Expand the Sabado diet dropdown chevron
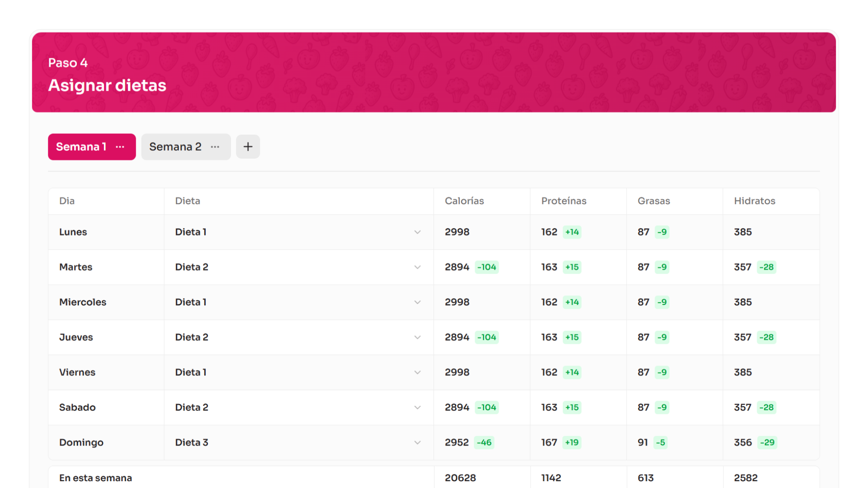Viewport: 868px width, 488px height. (417, 408)
